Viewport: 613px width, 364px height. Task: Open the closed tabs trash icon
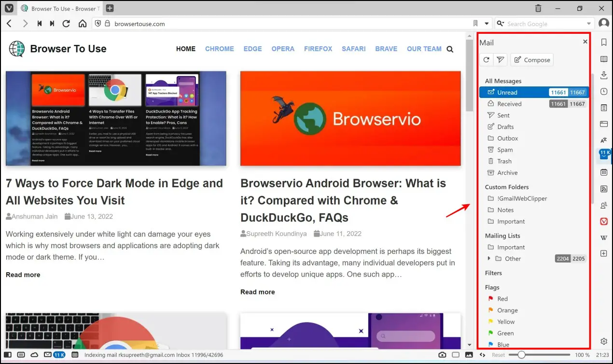coord(539,8)
